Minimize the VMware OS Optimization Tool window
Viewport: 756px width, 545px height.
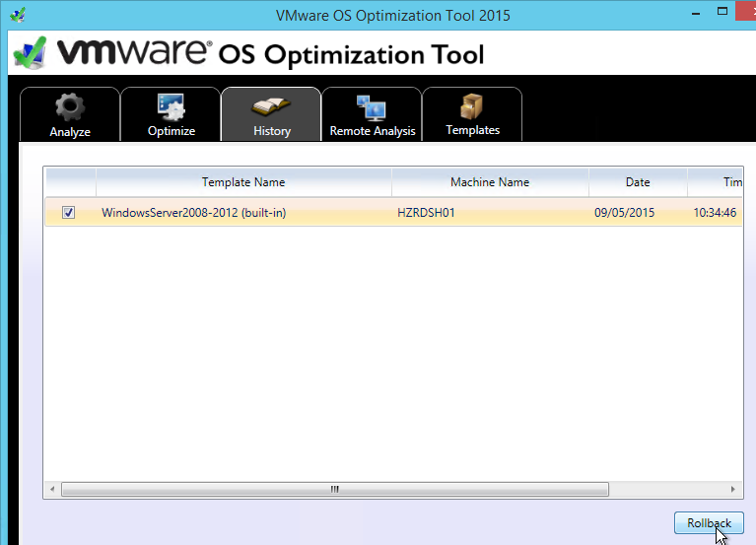[696, 13]
